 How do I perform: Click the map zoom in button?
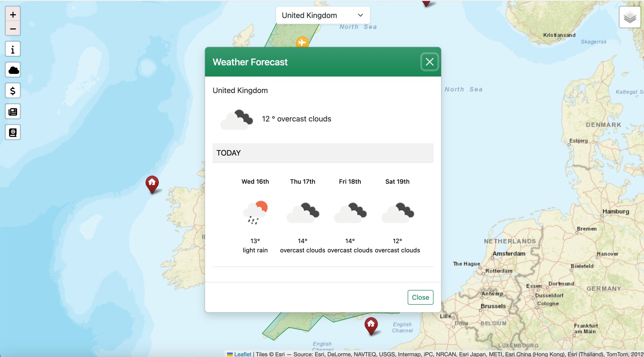tap(13, 15)
